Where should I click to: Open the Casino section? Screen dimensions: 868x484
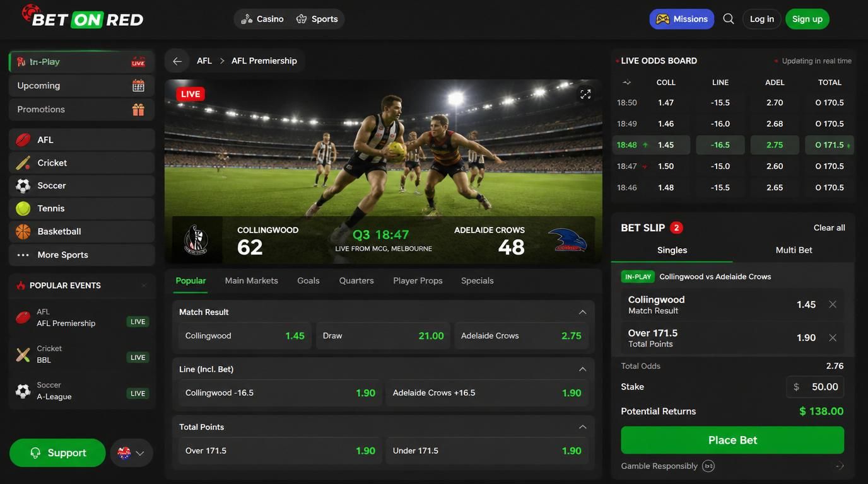click(x=262, y=19)
